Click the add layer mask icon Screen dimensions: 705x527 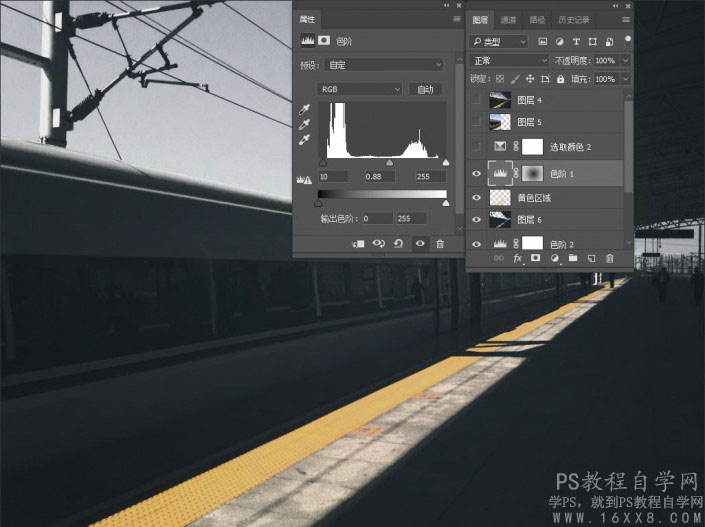[x=536, y=259]
